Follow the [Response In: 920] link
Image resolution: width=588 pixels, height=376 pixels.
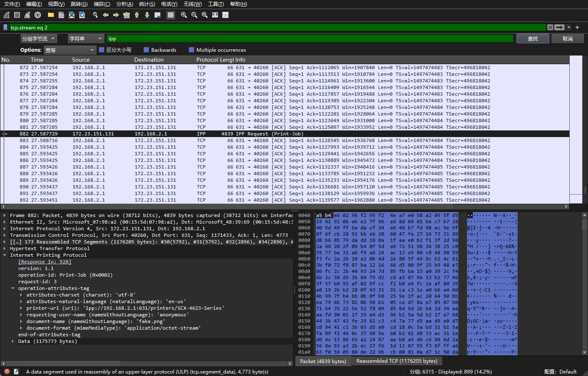(x=45, y=262)
